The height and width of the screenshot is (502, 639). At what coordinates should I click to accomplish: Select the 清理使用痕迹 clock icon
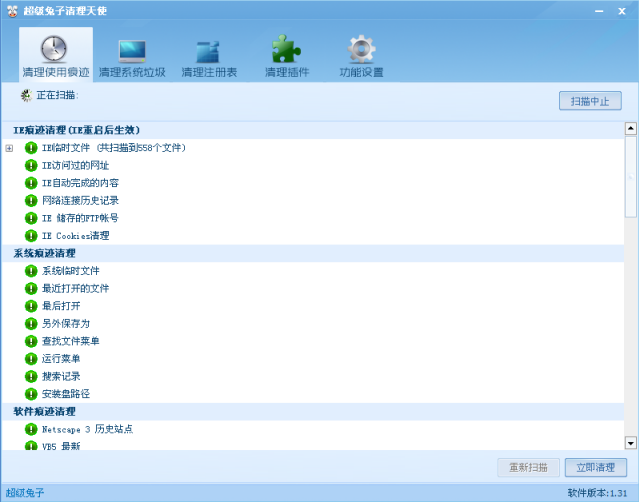click(x=56, y=50)
